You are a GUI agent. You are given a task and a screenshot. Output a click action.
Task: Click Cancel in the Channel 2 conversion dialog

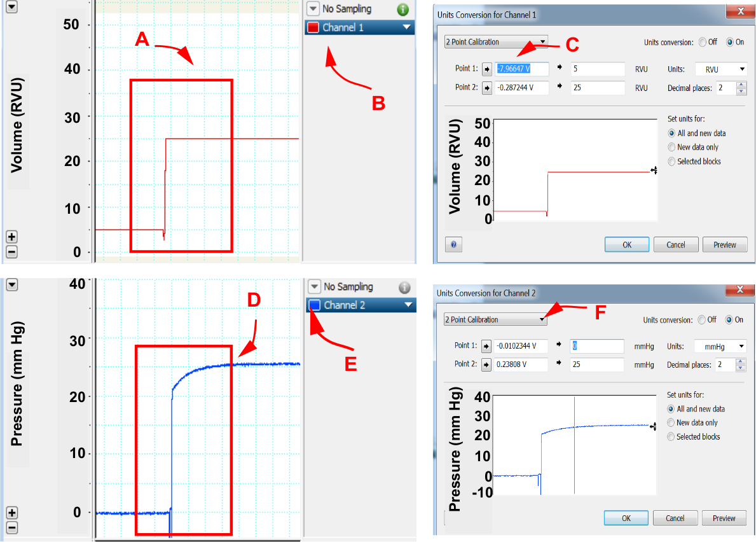pyautogui.click(x=675, y=518)
